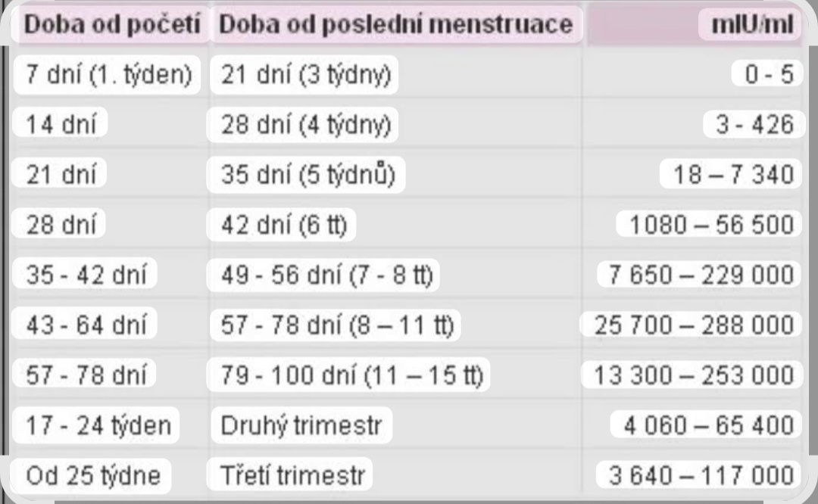Click the "35 - 42 dní" cell

[x=86, y=275]
